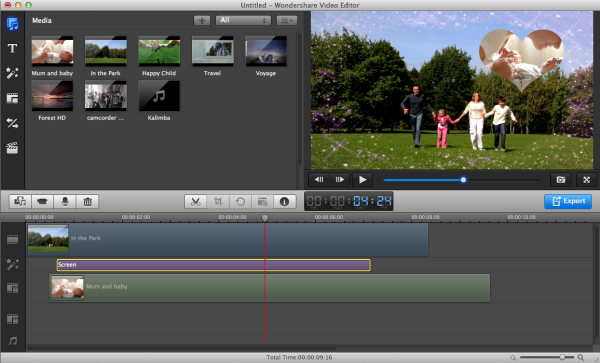Select the Crop tool in toolbar
This screenshot has width=600, height=363.
click(218, 202)
